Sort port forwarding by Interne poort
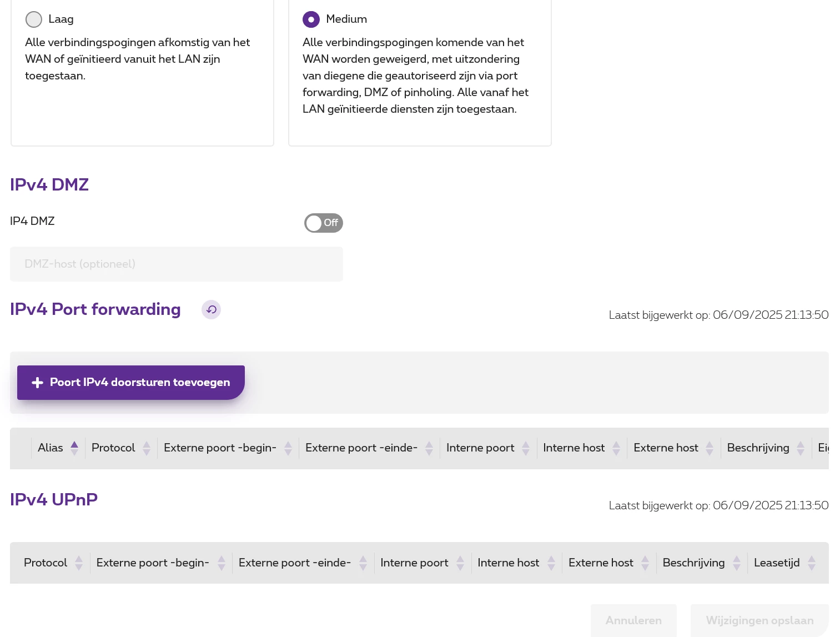Image resolution: width=840 pixels, height=637 pixels. point(526,448)
